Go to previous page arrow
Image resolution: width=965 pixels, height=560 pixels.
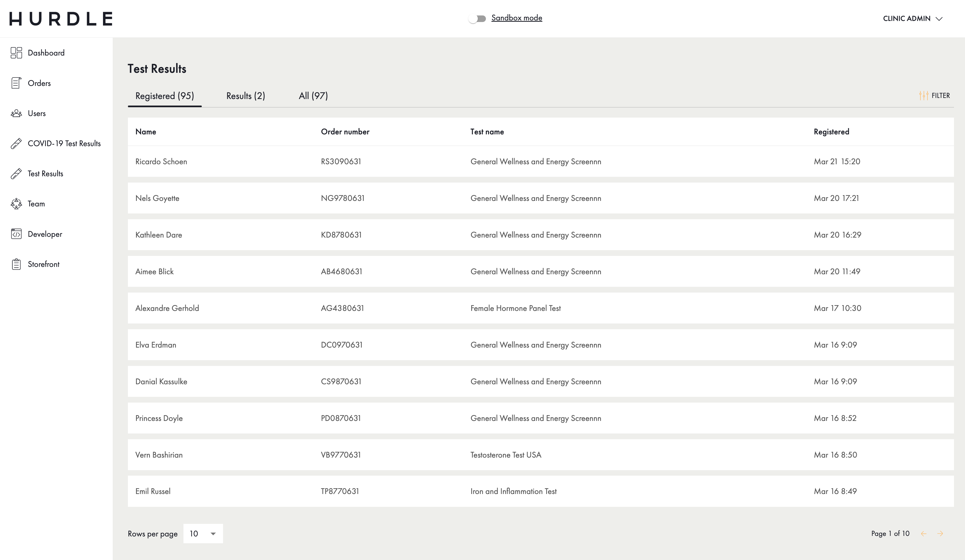click(924, 534)
